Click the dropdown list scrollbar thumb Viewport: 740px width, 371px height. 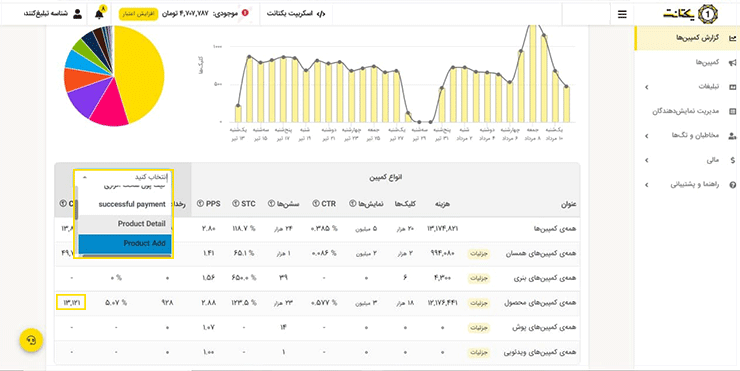click(x=76, y=209)
